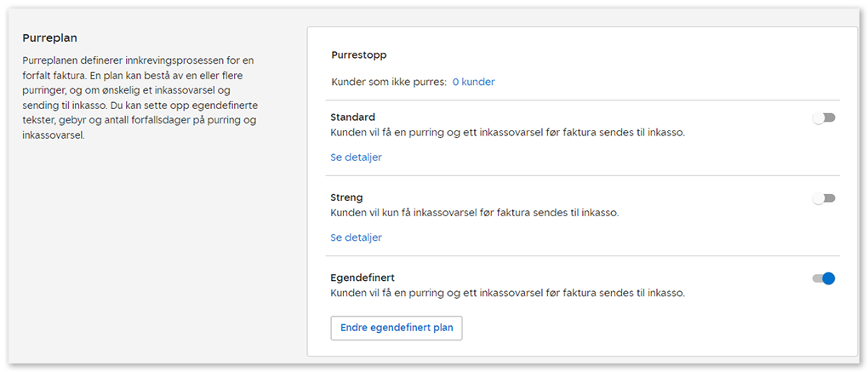Click the "Kunder som ikke purres" label
Screen dimensions: 868x372
(388, 83)
